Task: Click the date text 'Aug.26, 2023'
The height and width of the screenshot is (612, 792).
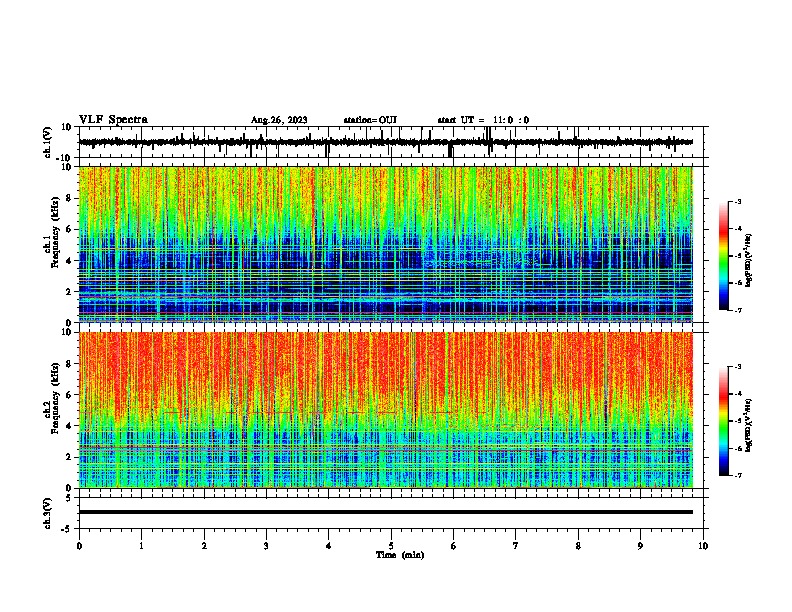Action: coord(279,120)
